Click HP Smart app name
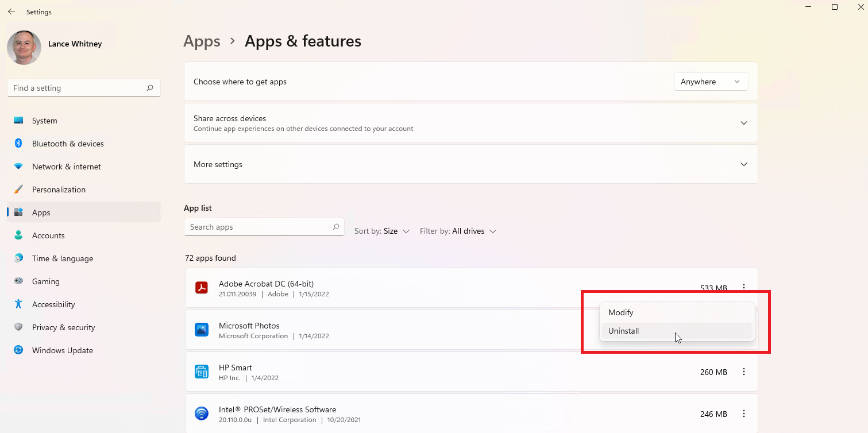The width and height of the screenshot is (868, 433). [x=236, y=368]
